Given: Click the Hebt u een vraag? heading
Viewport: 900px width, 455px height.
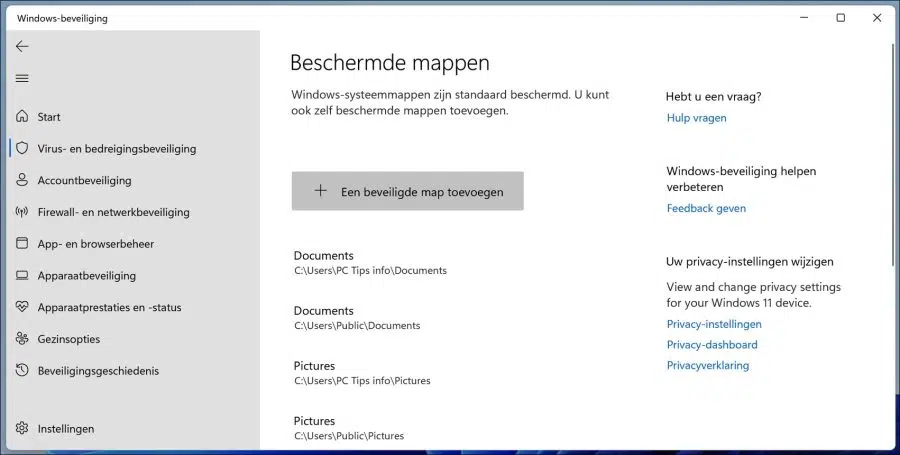Looking at the screenshot, I should click(x=713, y=96).
